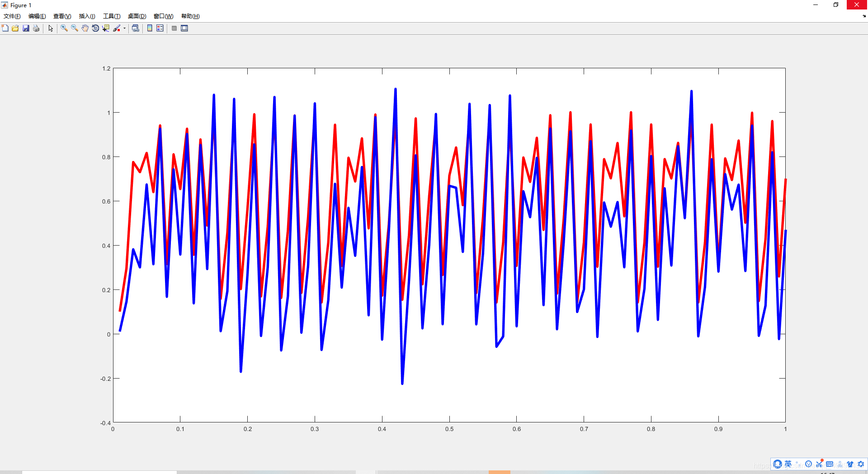The width and height of the screenshot is (868, 474).
Task: Insert a legend from toolbar
Action: coord(160,28)
